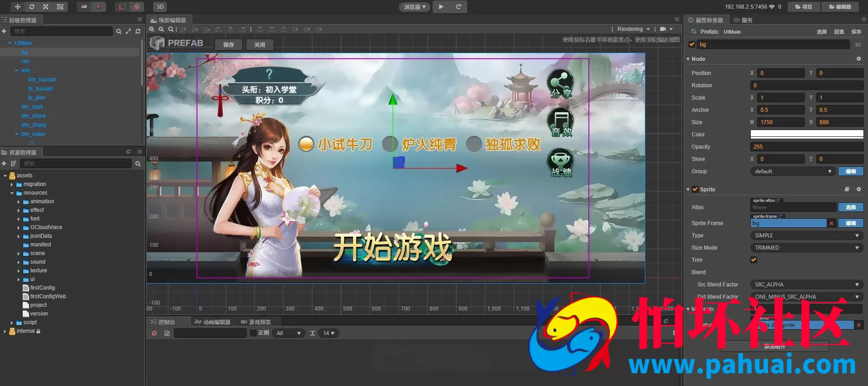Open the hierarchy panel hamburger menu

pyautogui.click(x=140, y=20)
